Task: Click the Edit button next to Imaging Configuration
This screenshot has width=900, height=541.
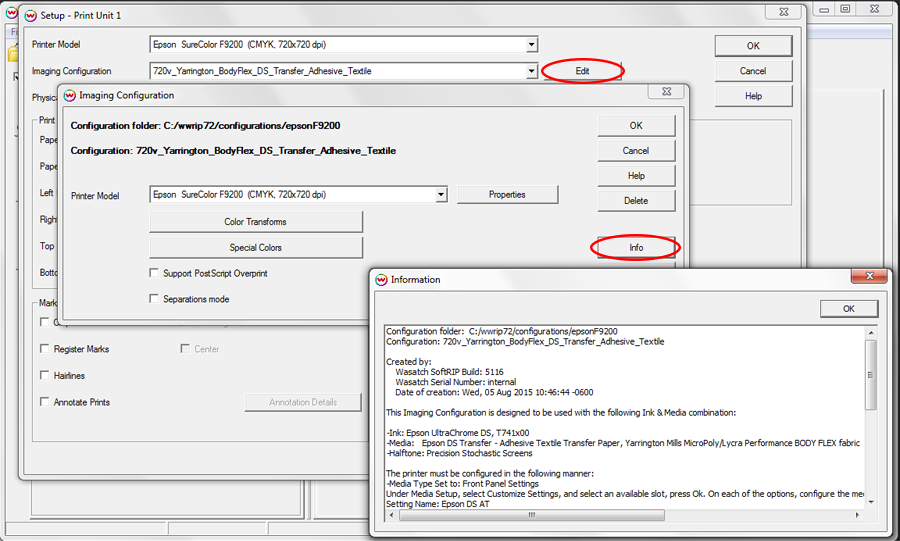Action: pyautogui.click(x=582, y=71)
